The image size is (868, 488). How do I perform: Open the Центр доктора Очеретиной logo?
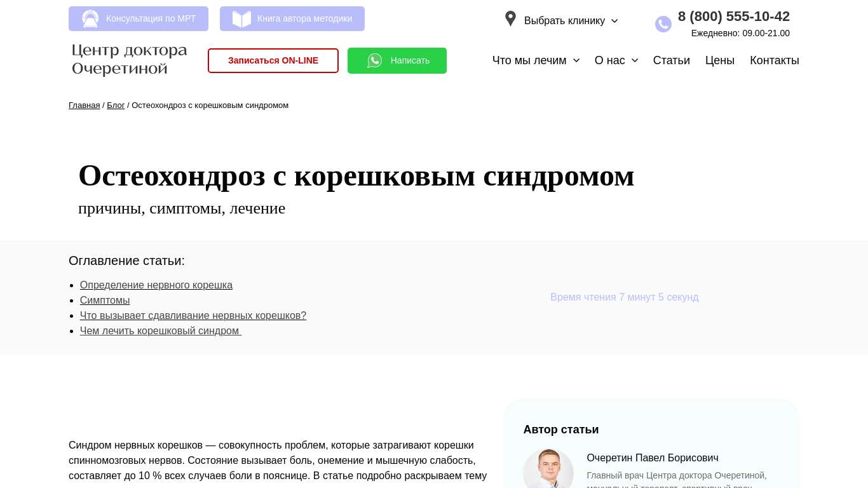130,60
